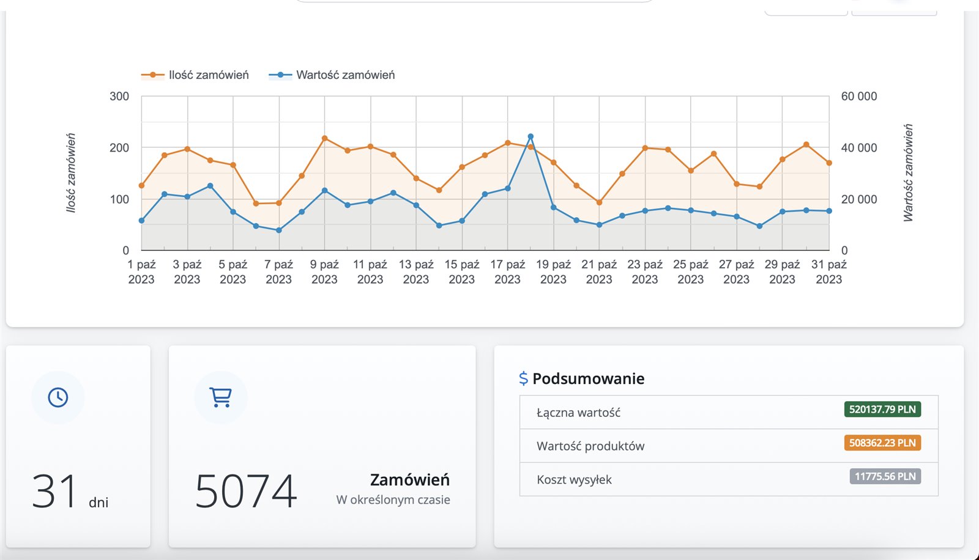Image resolution: width=979 pixels, height=560 pixels.
Task: Click the 31 dni day count
Action: (x=55, y=491)
